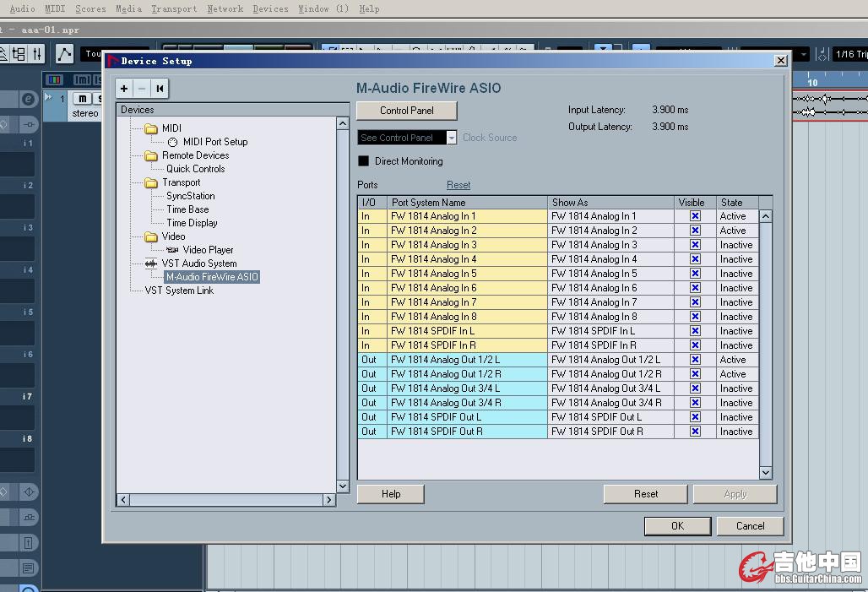
Task: Select Time Base in Devices tree
Action: (x=187, y=209)
